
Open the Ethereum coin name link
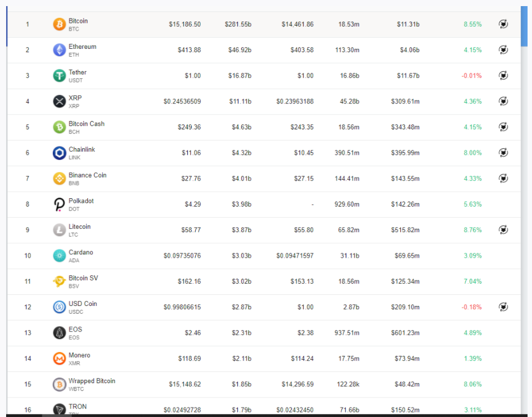point(82,47)
